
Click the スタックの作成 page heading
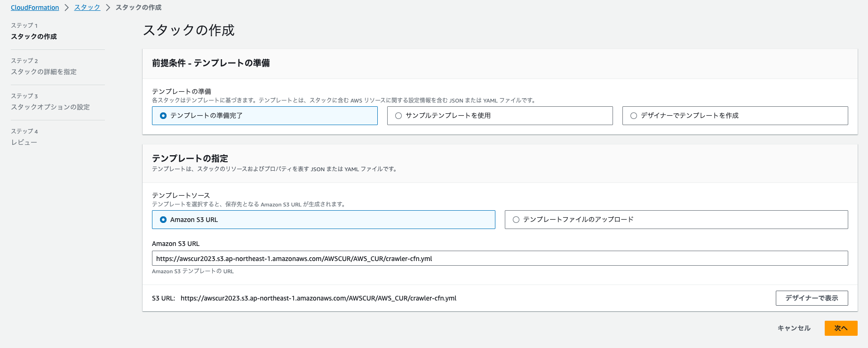(189, 31)
